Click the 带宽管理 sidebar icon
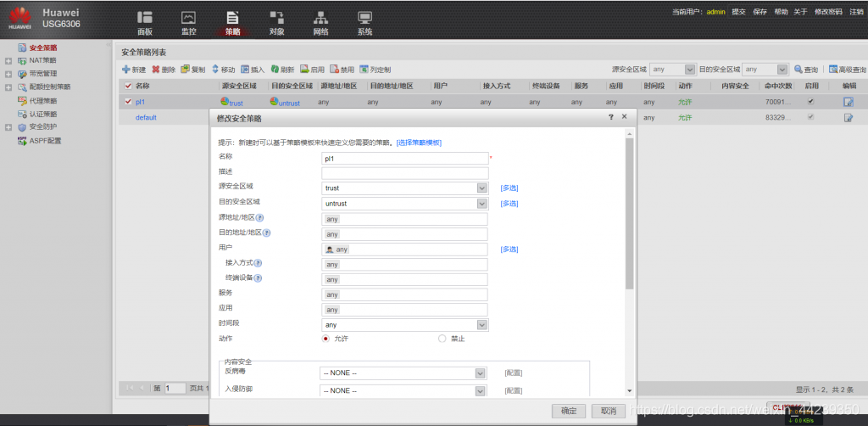This screenshot has height=426, width=868. 23,74
